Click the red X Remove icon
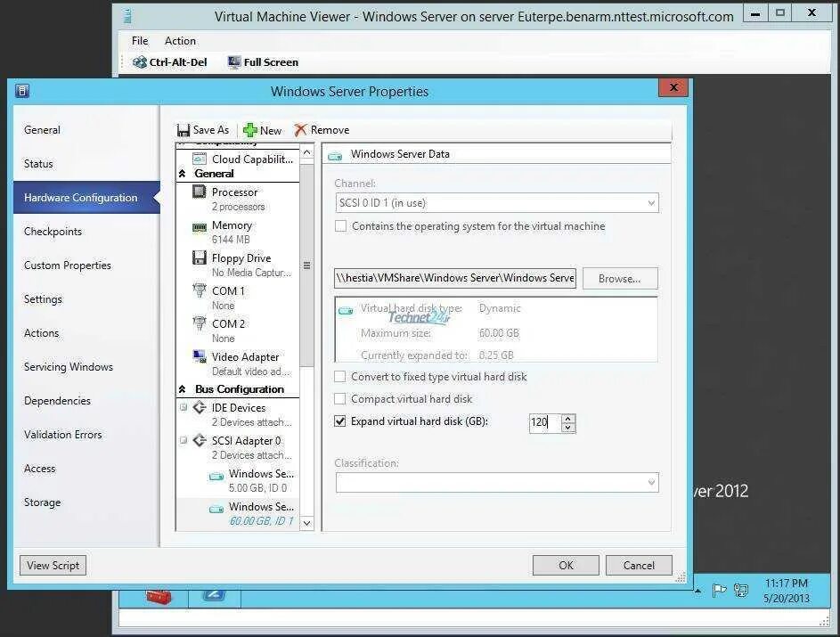The height and width of the screenshot is (637, 840). pyautogui.click(x=300, y=130)
